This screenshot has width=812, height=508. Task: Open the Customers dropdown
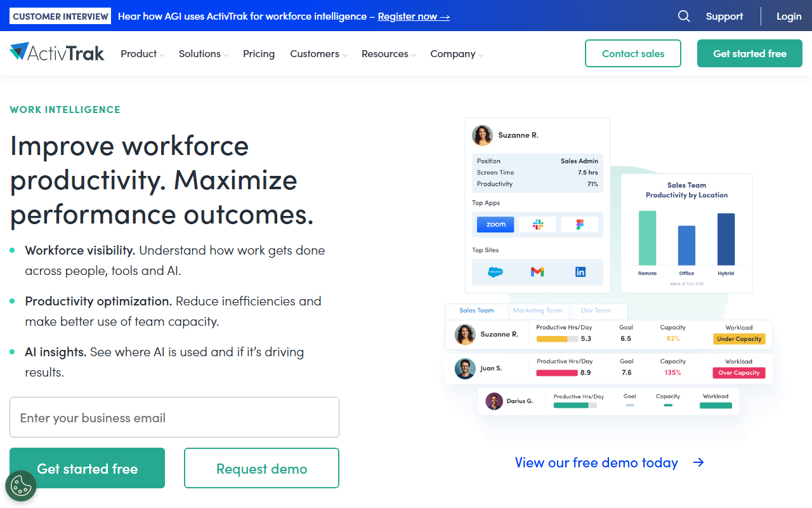(318, 54)
